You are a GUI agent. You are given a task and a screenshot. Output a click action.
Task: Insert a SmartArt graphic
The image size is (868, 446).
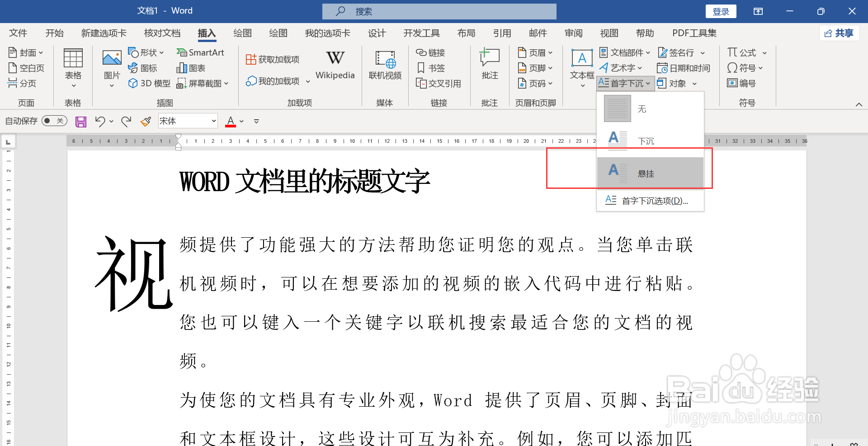200,53
